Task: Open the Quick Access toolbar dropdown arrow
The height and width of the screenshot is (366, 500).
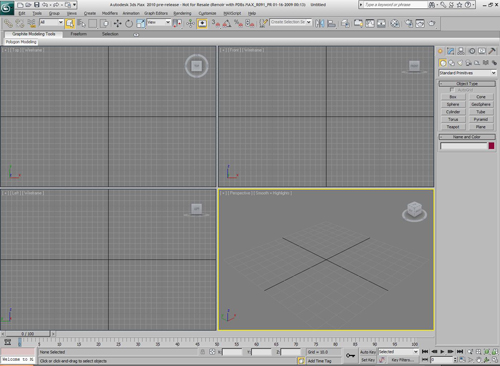Action: 75,5
